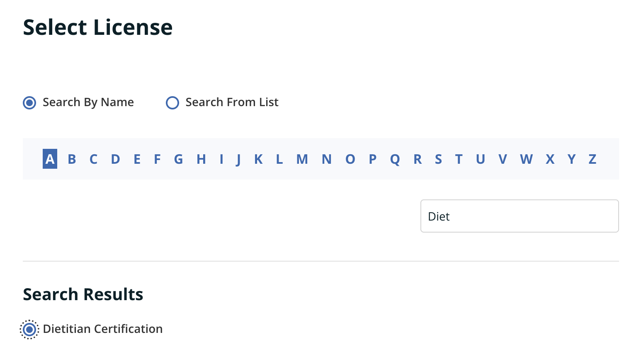Image resolution: width=641 pixels, height=364 pixels.
Task: Select letter L in the alphabet index
Action: tap(279, 159)
